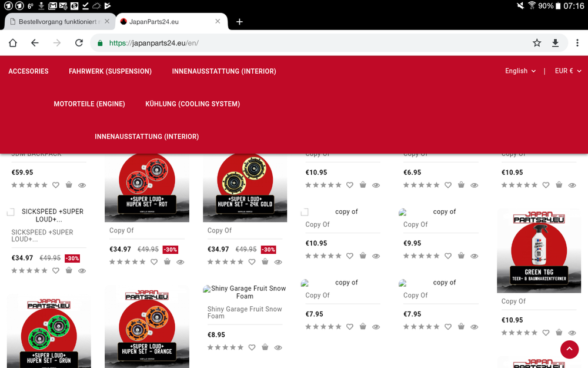Open the MOTORTEILE (ENGINE) menu
The width and height of the screenshot is (588, 368).
pyautogui.click(x=89, y=104)
